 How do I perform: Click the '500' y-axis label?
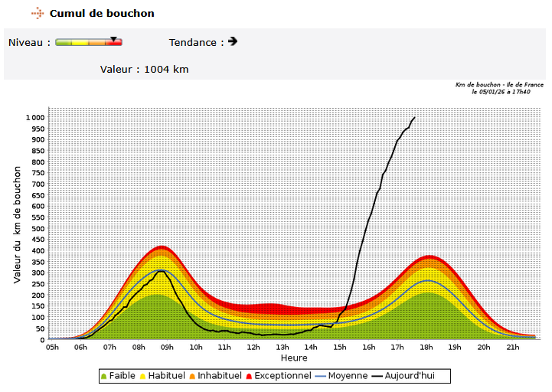[39, 229]
